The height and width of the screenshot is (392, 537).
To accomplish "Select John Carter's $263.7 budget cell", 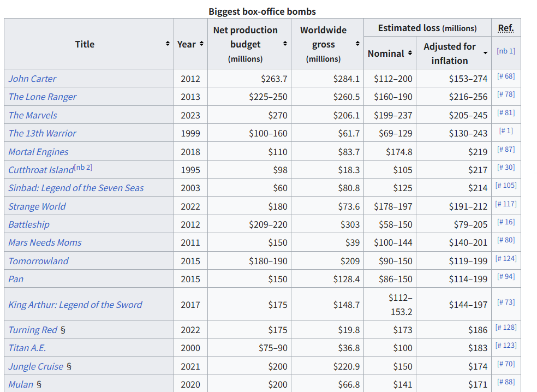I will [249, 79].
